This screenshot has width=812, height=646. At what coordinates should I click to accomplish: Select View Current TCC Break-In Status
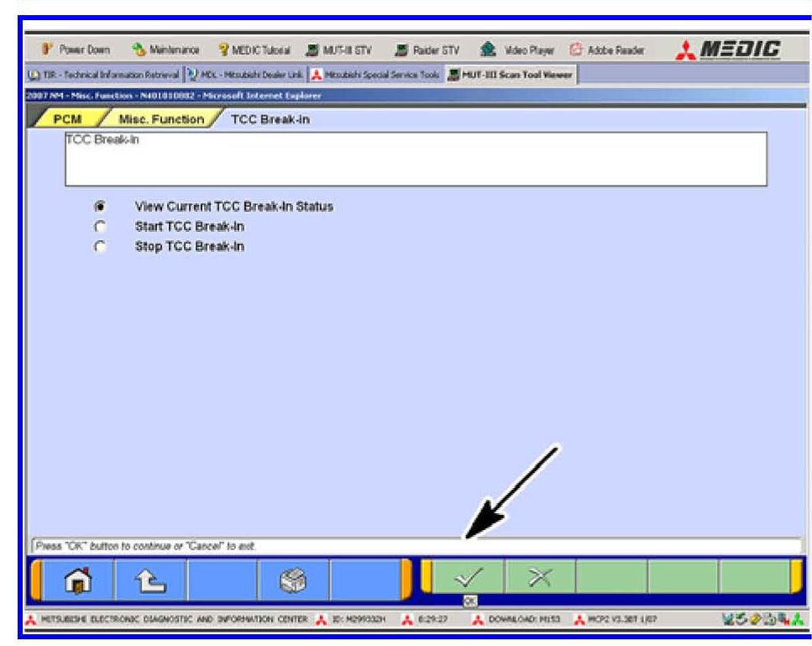101,207
